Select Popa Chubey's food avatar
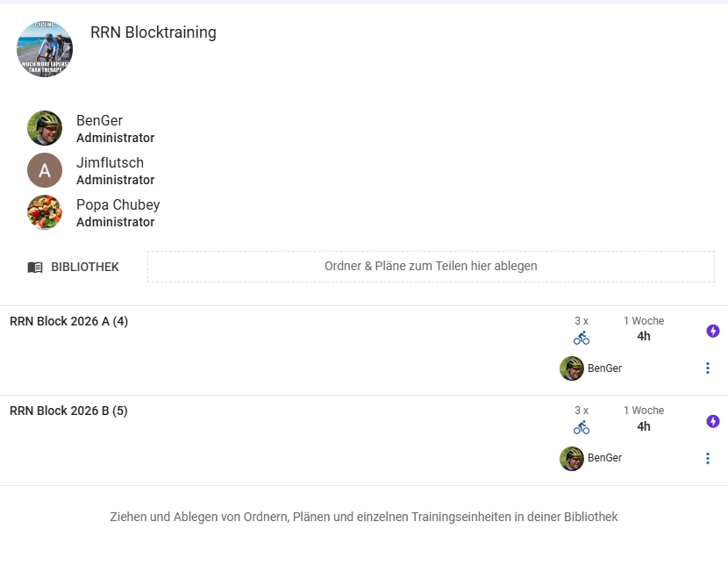 (45, 212)
